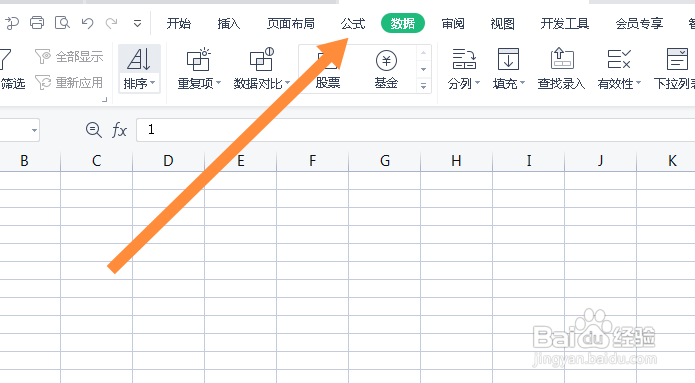Click the 填充 icon

(x=508, y=59)
